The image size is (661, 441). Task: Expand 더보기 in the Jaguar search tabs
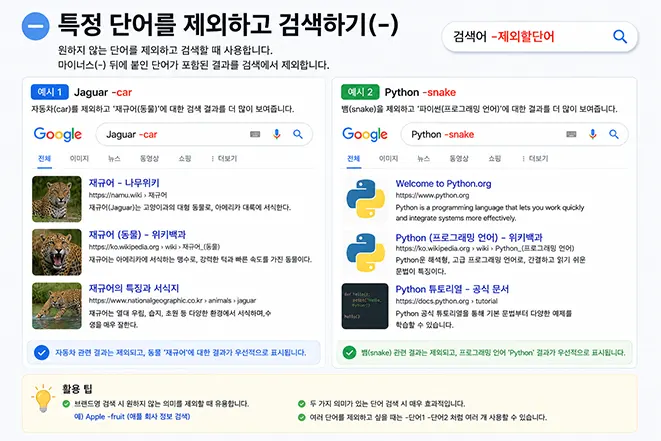pos(224,159)
